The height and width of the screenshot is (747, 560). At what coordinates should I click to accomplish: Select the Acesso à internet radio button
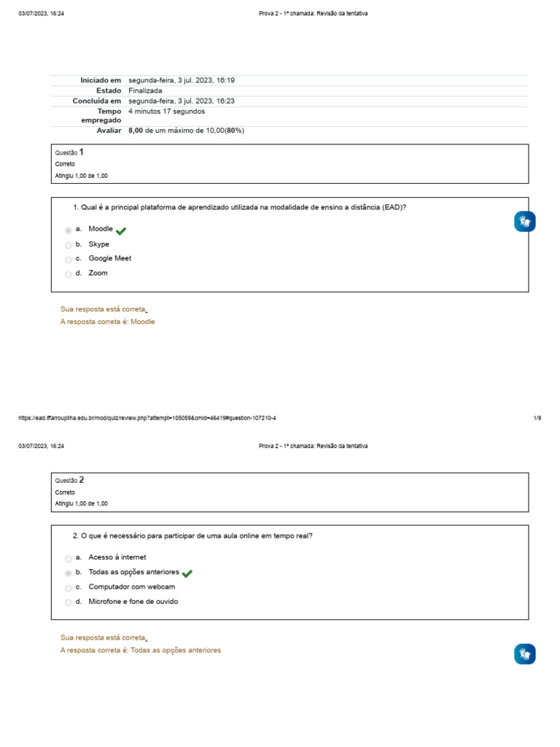coord(69,558)
